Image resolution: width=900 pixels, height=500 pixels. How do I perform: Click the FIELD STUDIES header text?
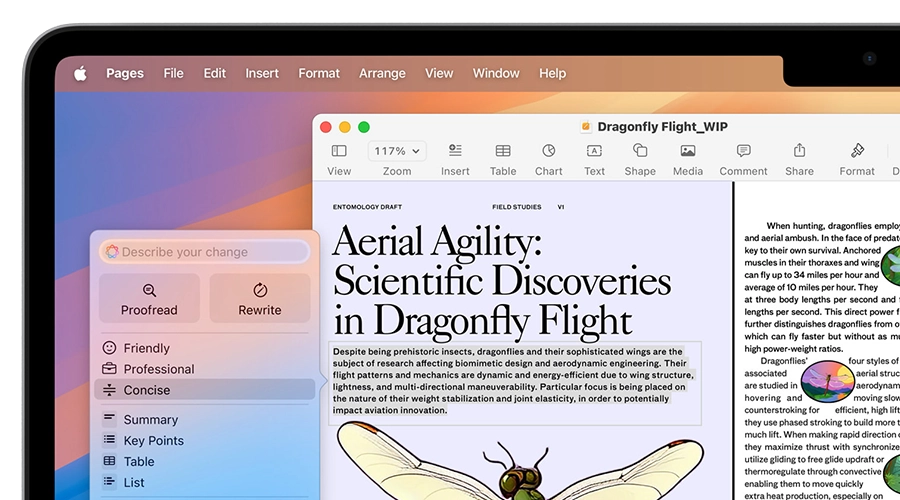click(517, 207)
